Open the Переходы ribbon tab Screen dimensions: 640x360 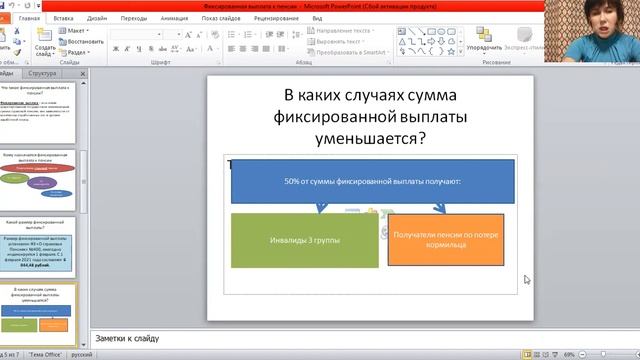pos(134,18)
